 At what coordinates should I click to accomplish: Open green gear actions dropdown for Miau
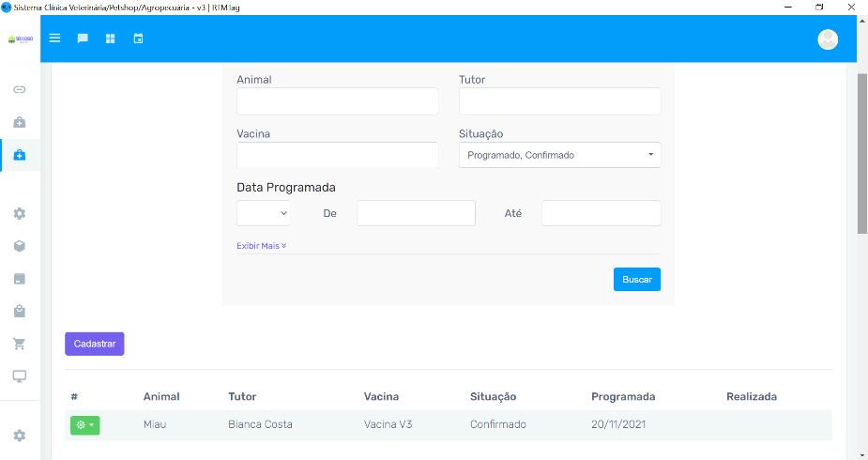[84, 425]
